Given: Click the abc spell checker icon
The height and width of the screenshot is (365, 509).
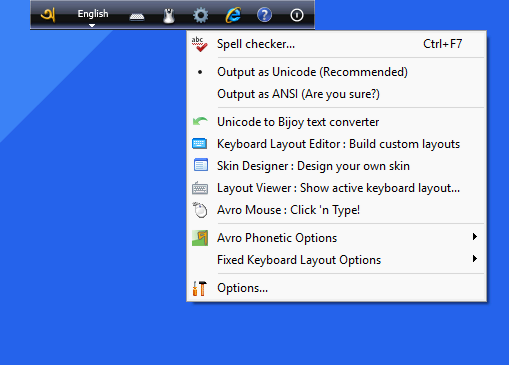Looking at the screenshot, I should (199, 44).
